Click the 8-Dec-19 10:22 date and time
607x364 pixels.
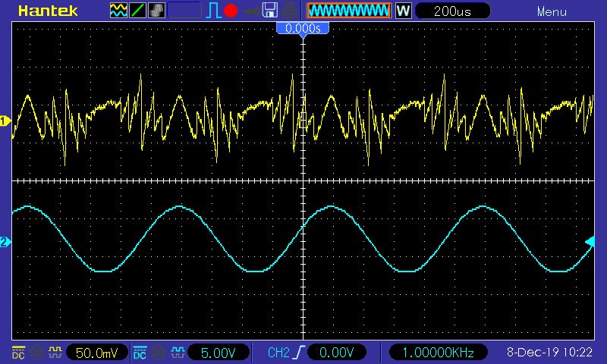549,352
